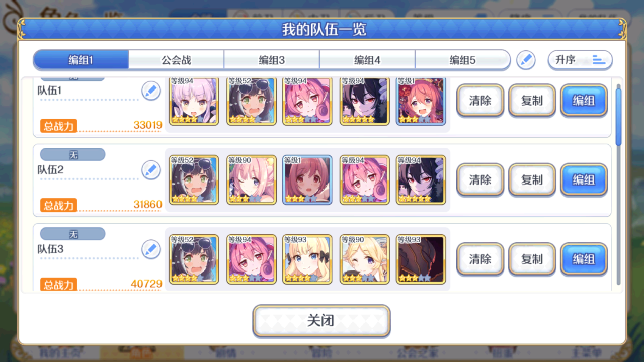Copy team 队伍2 using 复制
The height and width of the screenshot is (362, 644).
point(532,179)
